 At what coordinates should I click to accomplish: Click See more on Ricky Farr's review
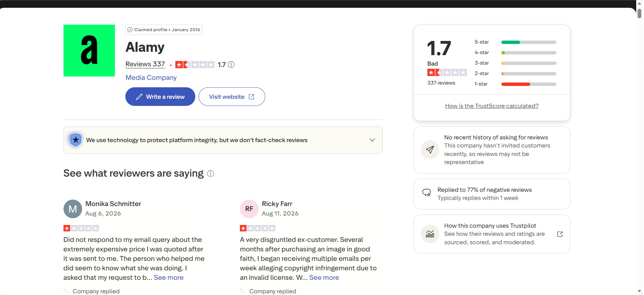(324, 277)
